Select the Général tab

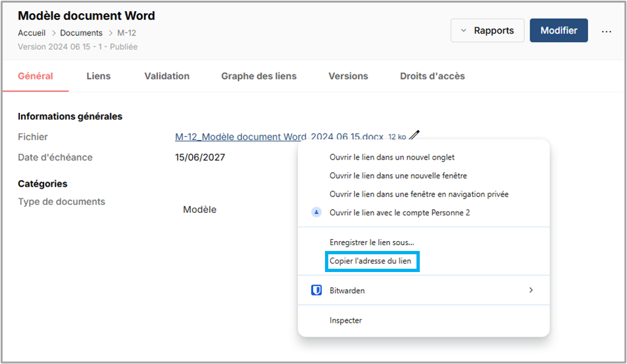click(36, 76)
